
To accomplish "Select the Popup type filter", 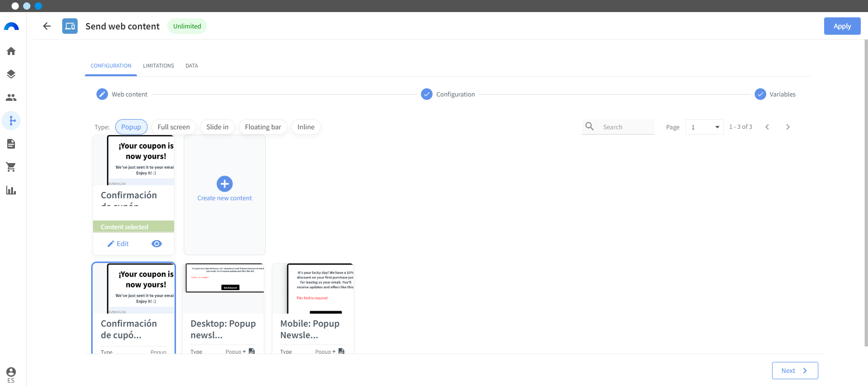I will [x=131, y=127].
